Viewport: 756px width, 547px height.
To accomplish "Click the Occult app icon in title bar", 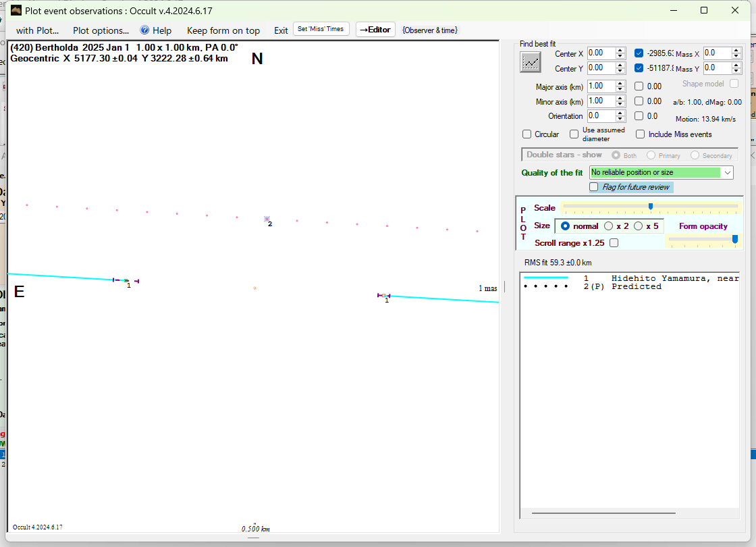I will (x=16, y=10).
